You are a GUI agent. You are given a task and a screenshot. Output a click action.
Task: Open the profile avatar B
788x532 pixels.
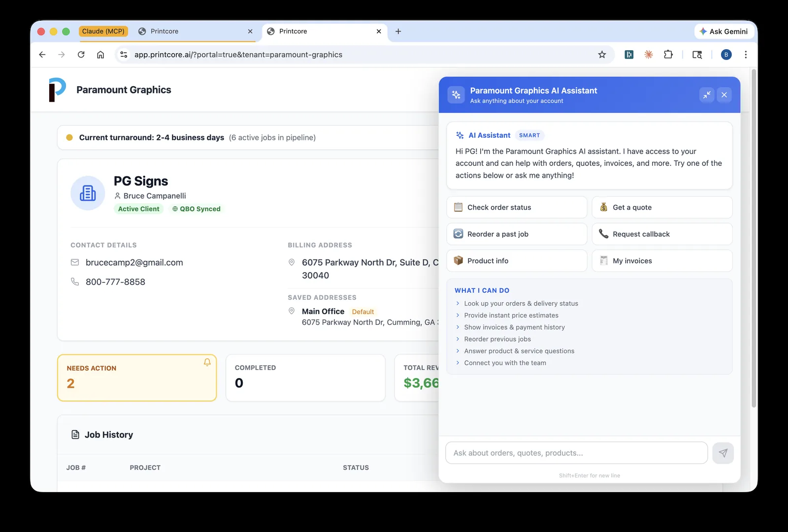click(x=726, y=55)
